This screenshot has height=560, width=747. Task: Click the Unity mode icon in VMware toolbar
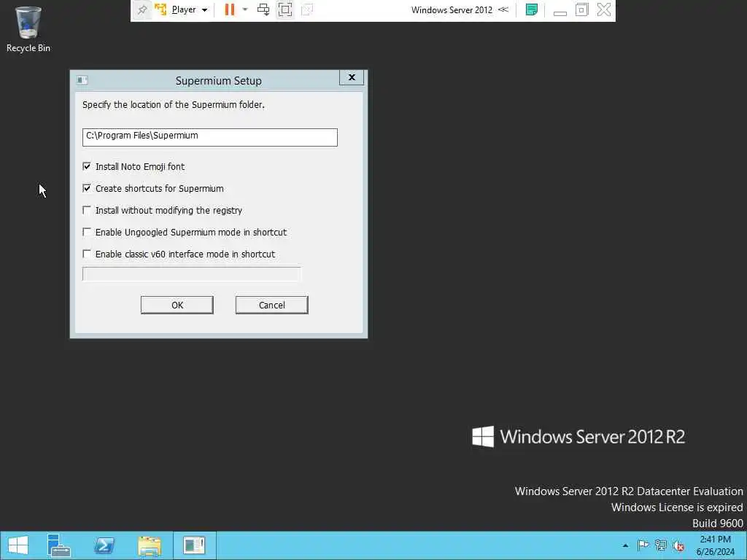[307, 9]
